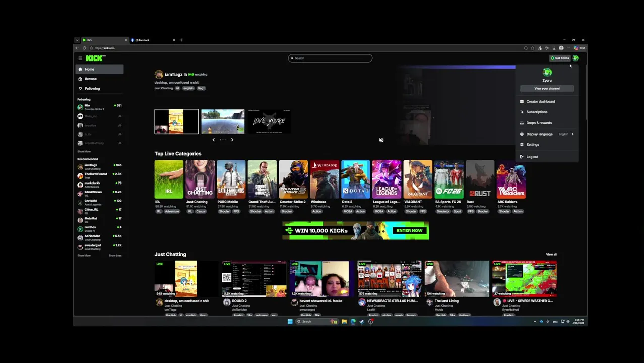
Task: Open Mio channel in Following list
Action: tap(99, 107)
